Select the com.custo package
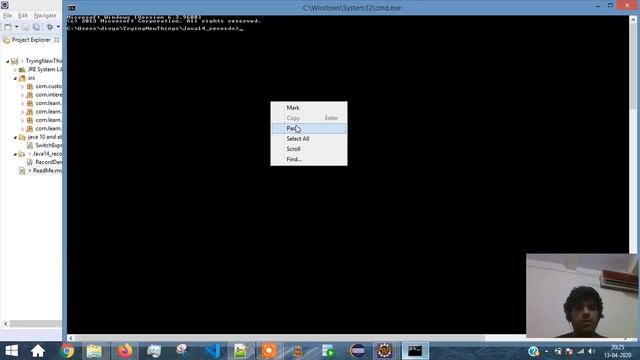 [x=49, y=87]
